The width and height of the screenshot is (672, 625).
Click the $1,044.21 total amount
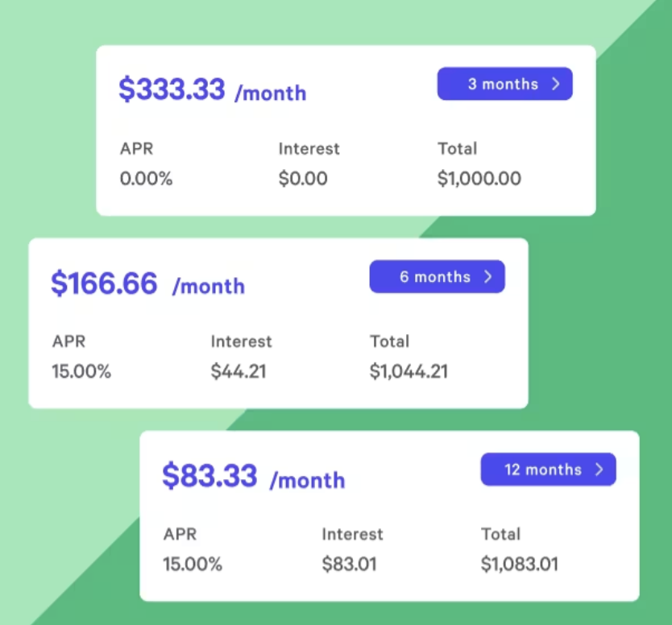click(x=409, y=371)
